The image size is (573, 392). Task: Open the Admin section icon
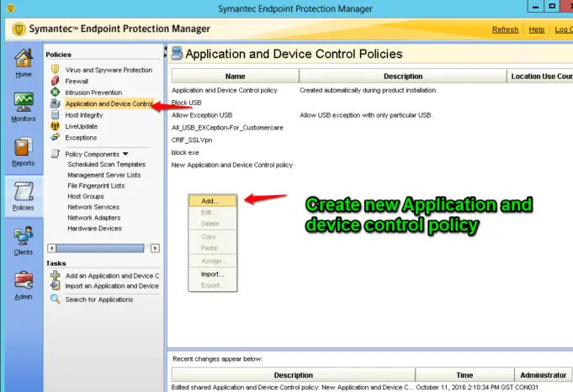[23, 283]
